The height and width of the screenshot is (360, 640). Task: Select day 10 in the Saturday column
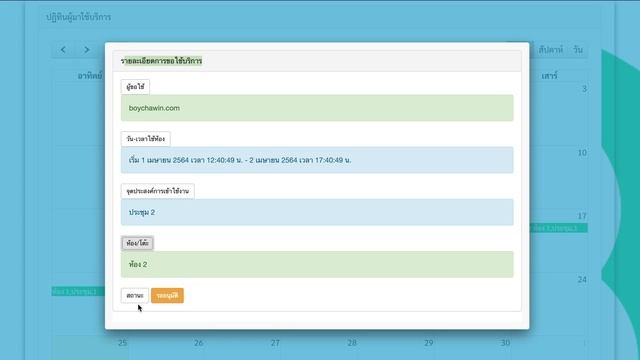[x=582, y=153]
